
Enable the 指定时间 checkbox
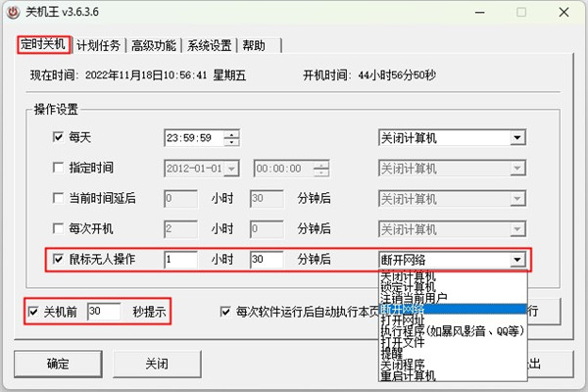[58, 168]
